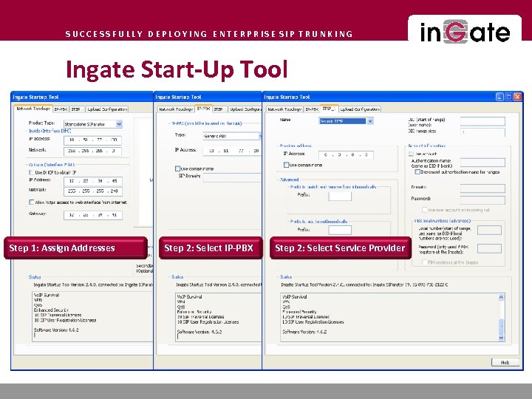Click the Gateway address field
Screen dimensions: 532x399
pyautogui.click(x=93, y=215)
